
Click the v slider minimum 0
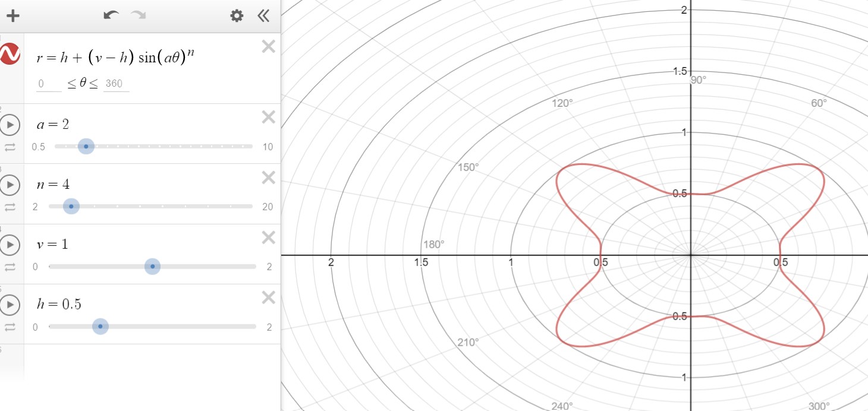(x=35, y=267)
